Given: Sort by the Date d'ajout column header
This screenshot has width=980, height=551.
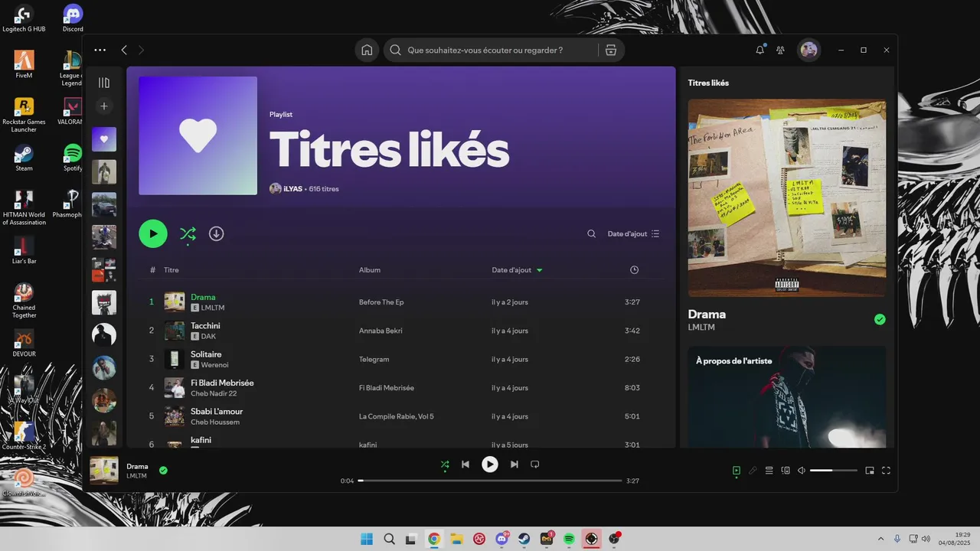Looking at the screenshot, I should 517,270.
